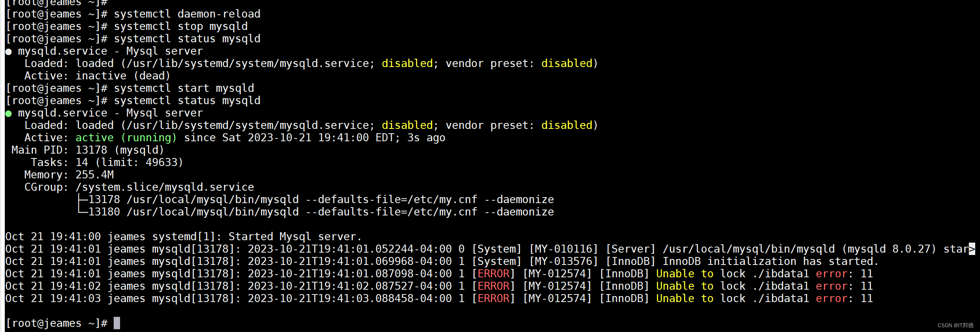Viewport: 980px width, 332px height.
Task: Click the line truncation marker after 'star'
Action: (x=972, y=249)
